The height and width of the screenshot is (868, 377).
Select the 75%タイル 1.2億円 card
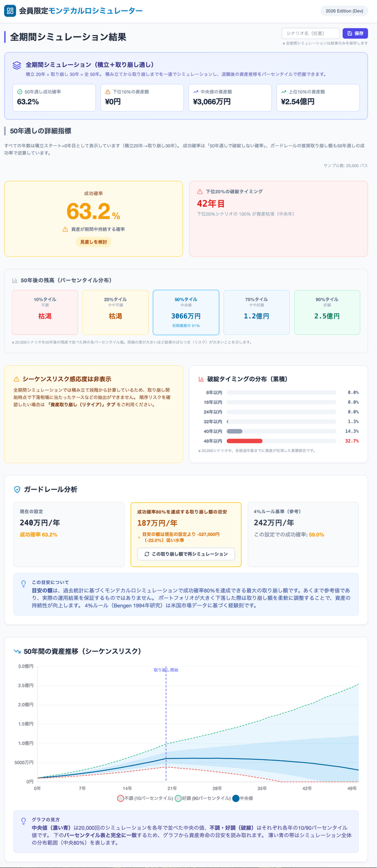pyautogui.click(x=257, y=312)
